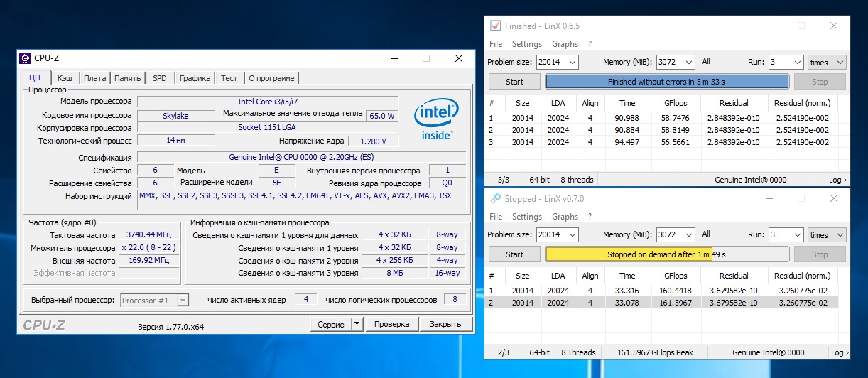Image resolution: width=868 pixels, height=378 pixels.
Task: Click Start button in LinX 0.6.5
Action: [x=514, y=82]
